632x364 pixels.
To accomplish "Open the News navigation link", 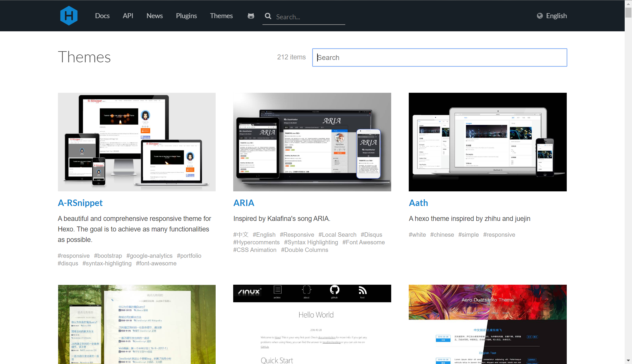I will pos(154,16).
